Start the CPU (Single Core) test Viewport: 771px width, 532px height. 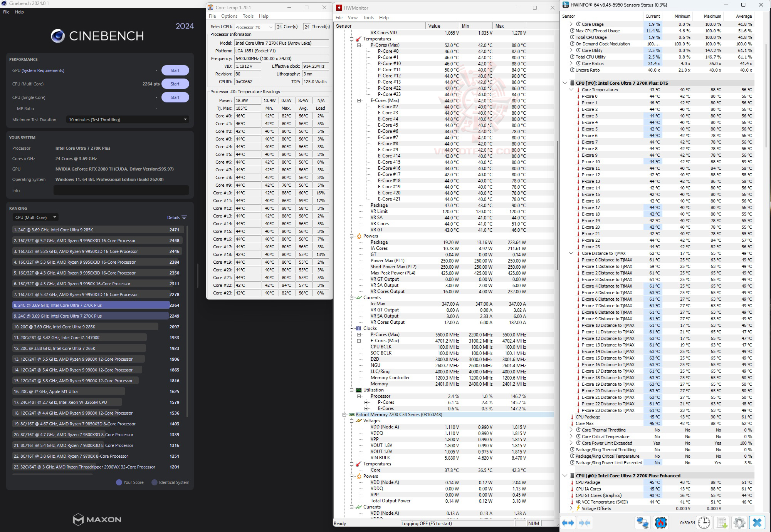click(x=175, y=97)
